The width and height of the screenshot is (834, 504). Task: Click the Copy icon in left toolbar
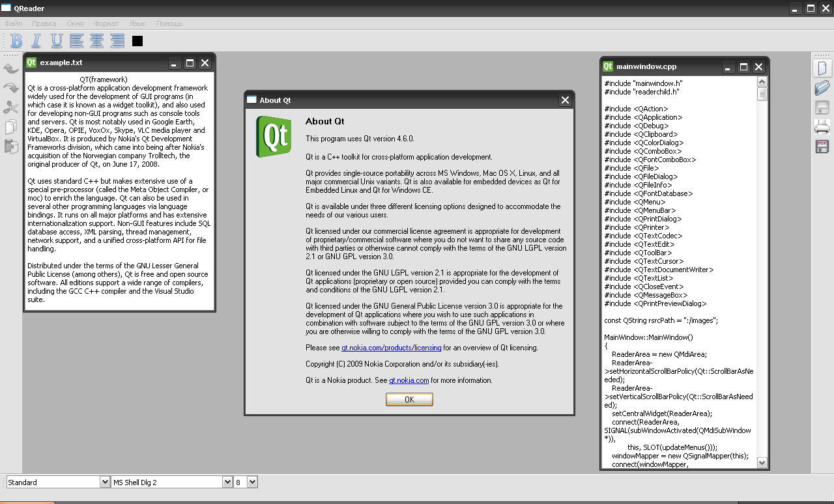(x=11, y=128)
